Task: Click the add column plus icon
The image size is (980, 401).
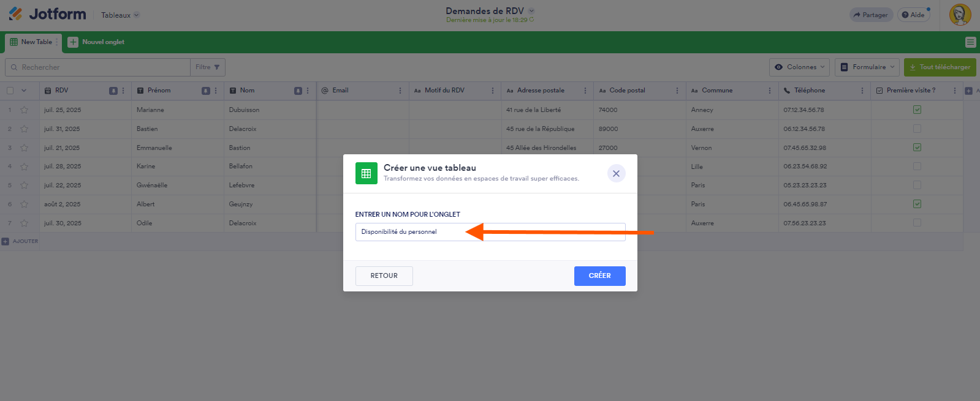Action: (969, 91)
